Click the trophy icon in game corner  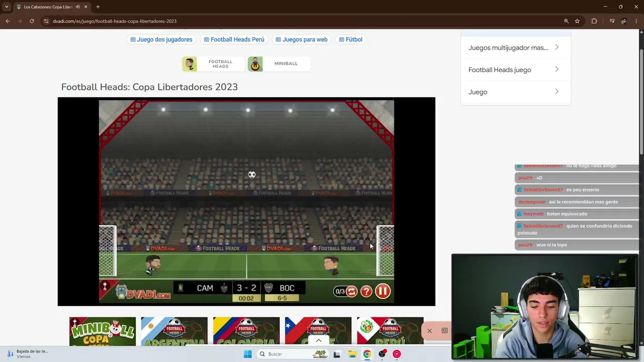coord(105,286)
